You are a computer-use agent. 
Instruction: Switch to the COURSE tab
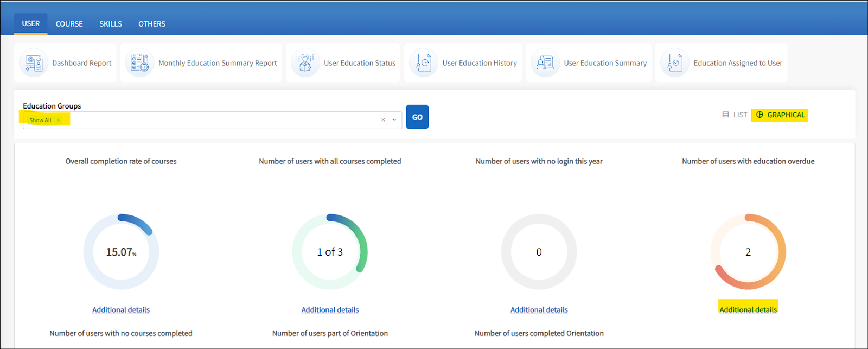(x=69, y=24)
